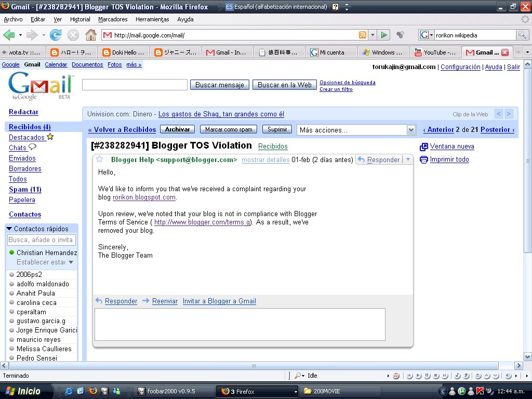Viewport: 532px width, 399px height.
Task: Return via Volver a Recibidos link
Action: click(x=122, y=129)
